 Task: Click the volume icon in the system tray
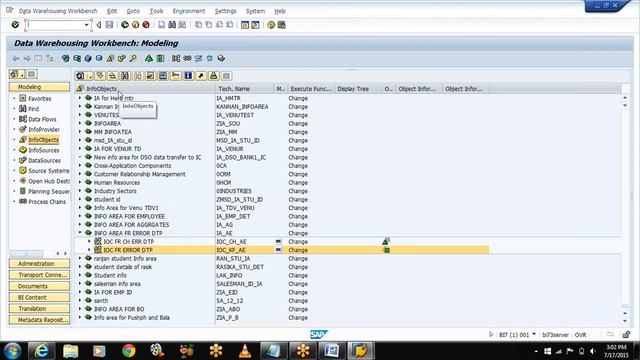click(593, 351)
